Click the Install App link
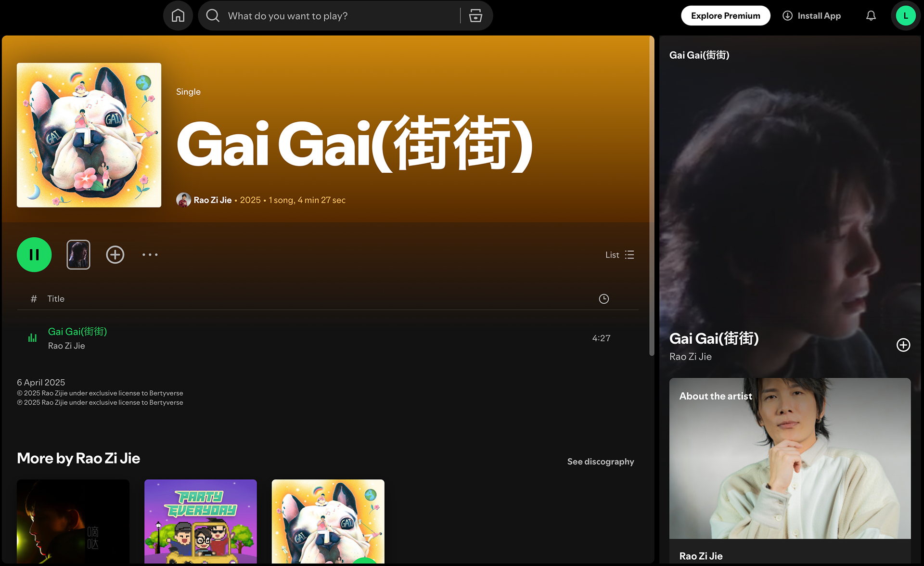 pyautogui.click(x=812, y=16)
